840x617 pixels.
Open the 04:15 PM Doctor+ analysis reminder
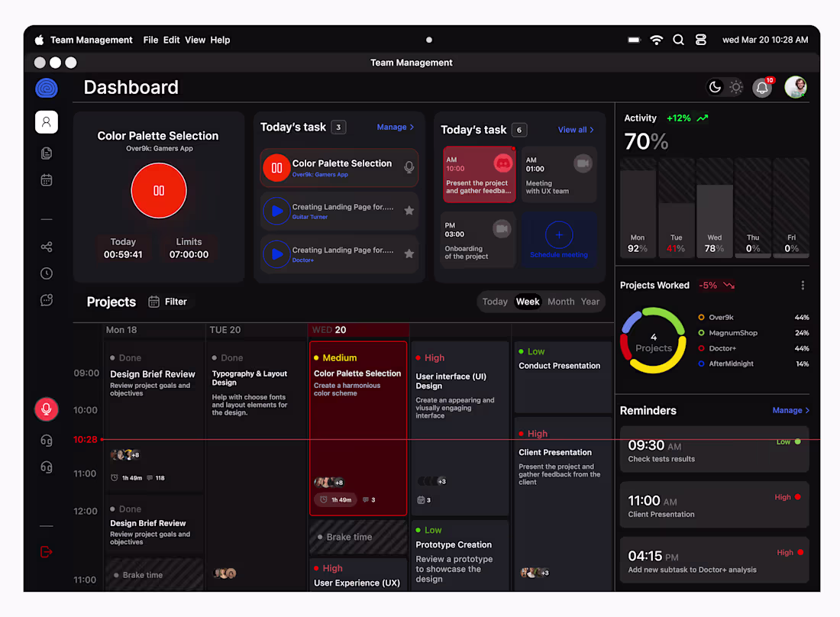pyautogui.click(x=714, y=560)
